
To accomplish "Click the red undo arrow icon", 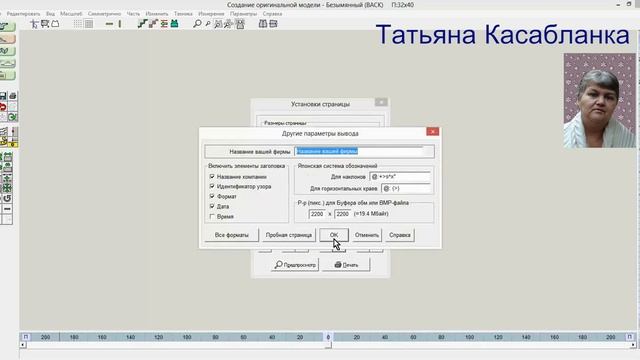I will pos(3,107).
